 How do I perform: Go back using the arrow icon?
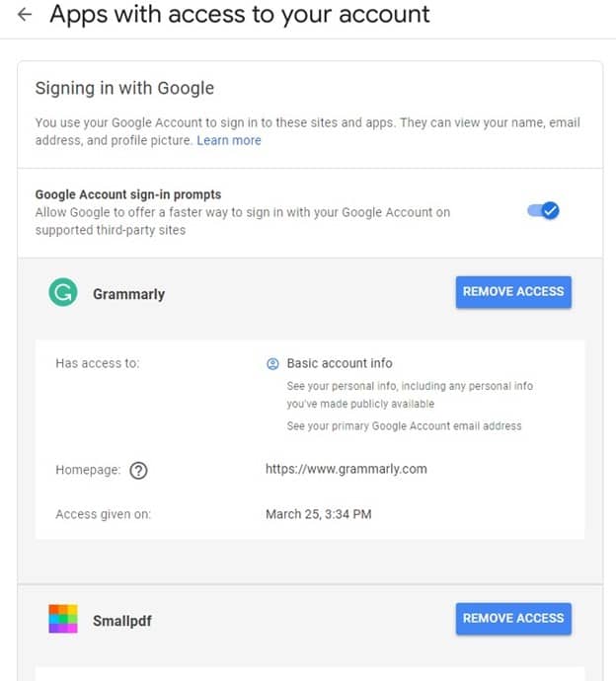(25, 15)
